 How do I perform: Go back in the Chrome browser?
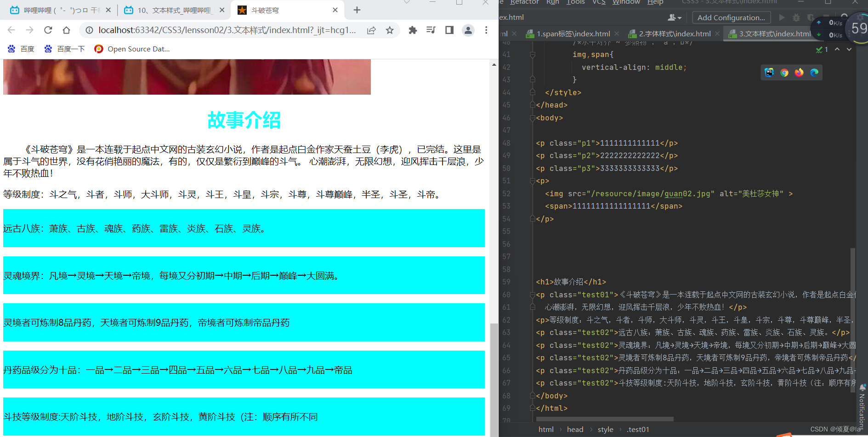pyautogui.click(x=11, y=30)
